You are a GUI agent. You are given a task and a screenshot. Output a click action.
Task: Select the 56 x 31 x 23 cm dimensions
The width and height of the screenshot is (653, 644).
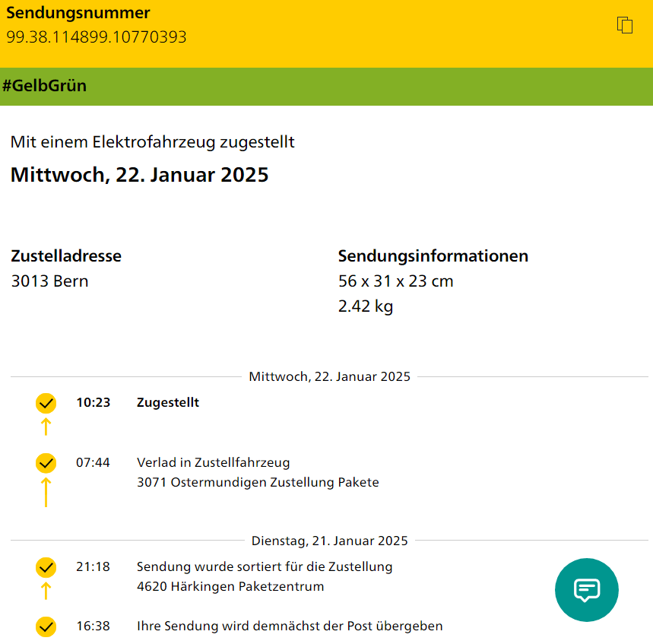[395, 281]
